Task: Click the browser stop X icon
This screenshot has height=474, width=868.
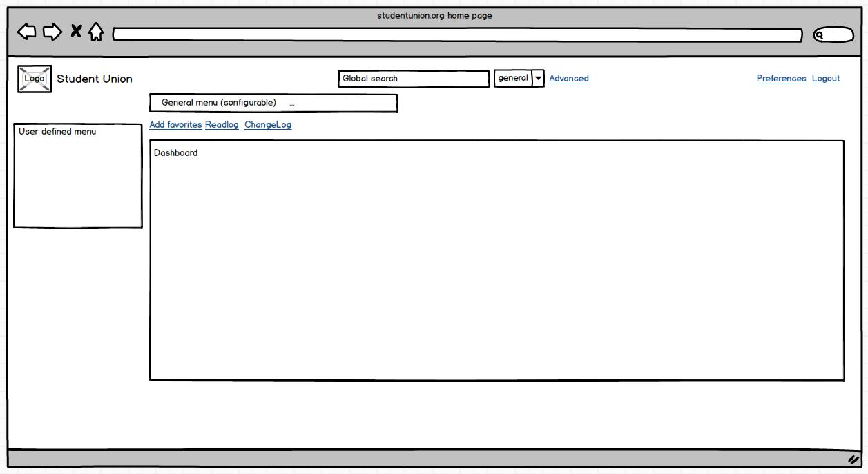Action: pyautogui.click(x=76, y=31)
